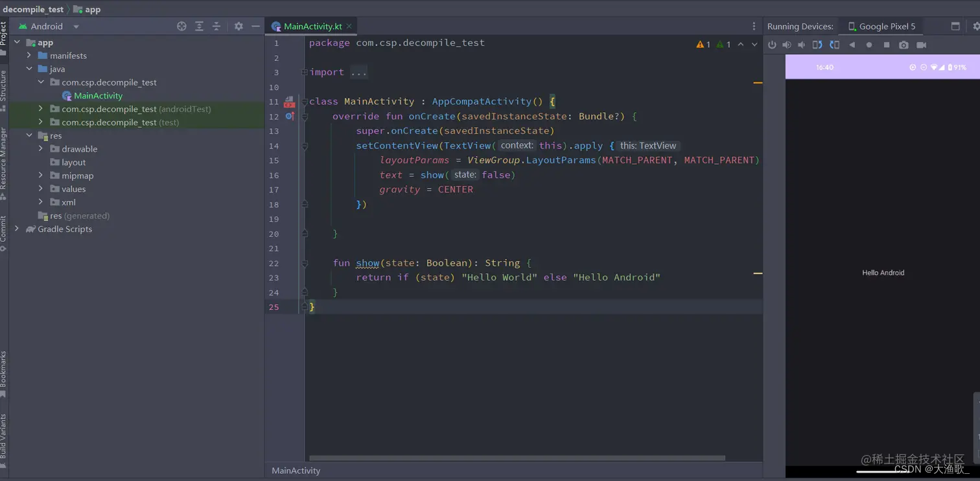Jump to previous highlighted error arrow
Image resolution: width=980 pixels, height=481 pixels.
click(741, 45)
